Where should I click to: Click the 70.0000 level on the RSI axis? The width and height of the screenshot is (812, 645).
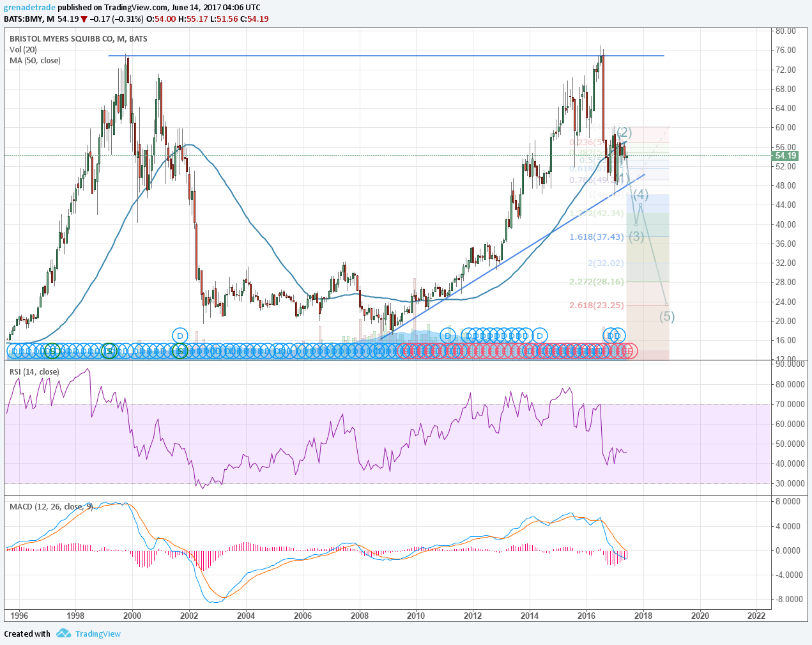click(x=790, y=404)
